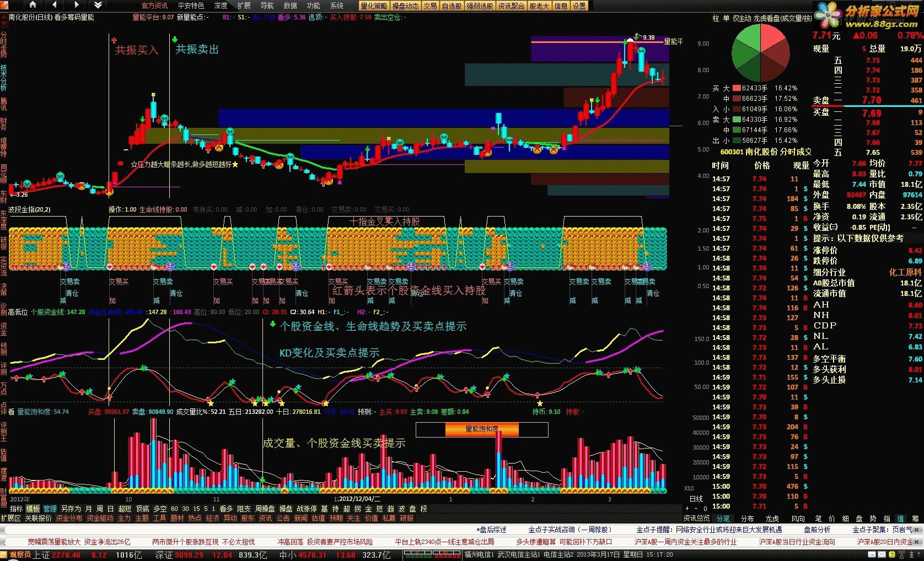This screenshot has width=924, height=561.
Task: Select the 60 minute period
Action: (x=174, y=509)
